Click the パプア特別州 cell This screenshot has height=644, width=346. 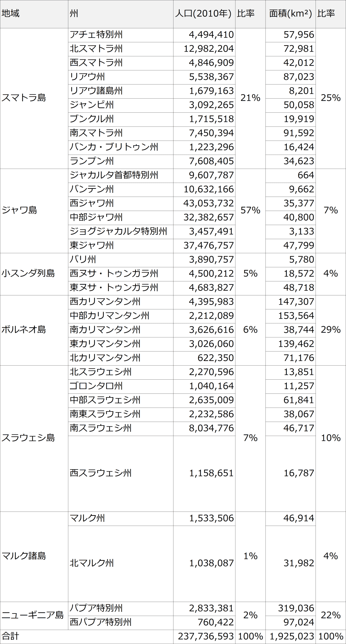(x=121, y=608)
